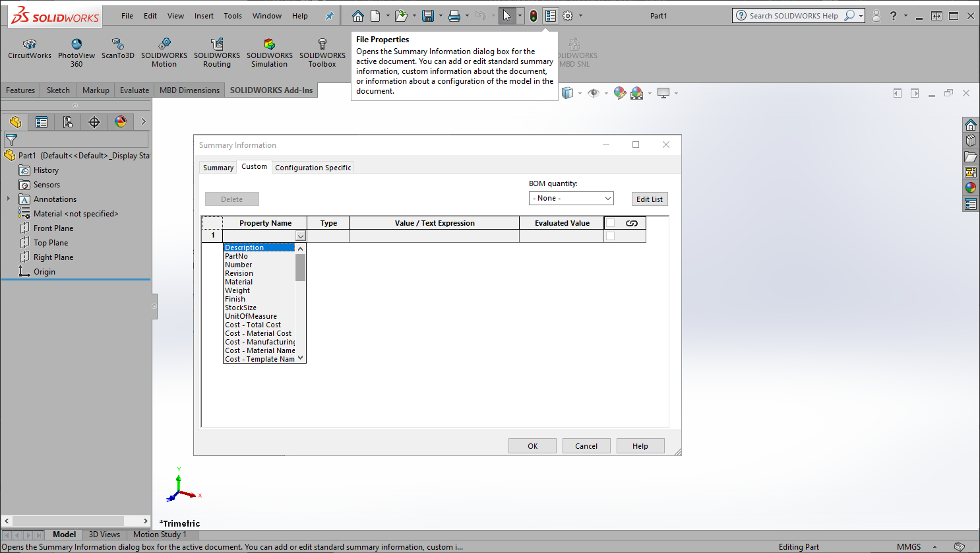
Task: Open the DisplayManager color ball tab
Action: (x=121, y=122)
